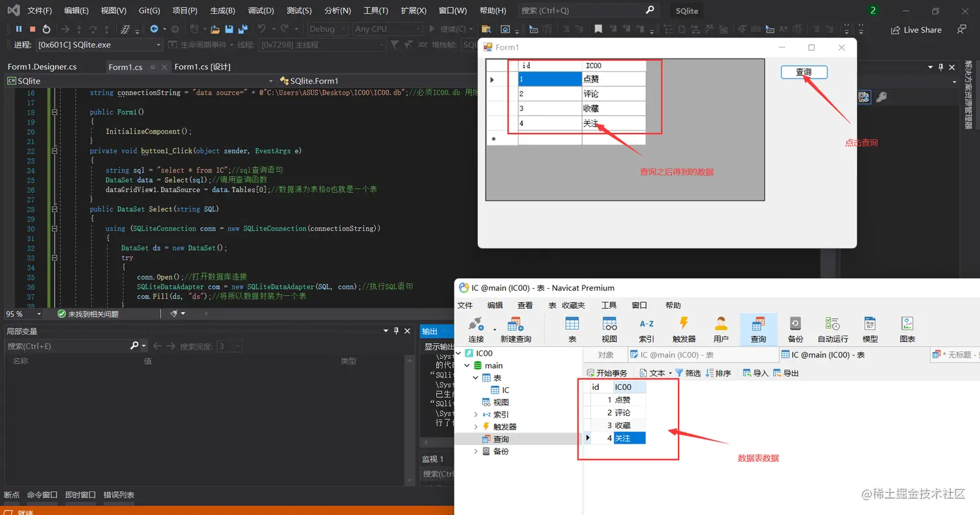Collapse the main database node in Navicat
980x515 pixels.
coord(467,366)
